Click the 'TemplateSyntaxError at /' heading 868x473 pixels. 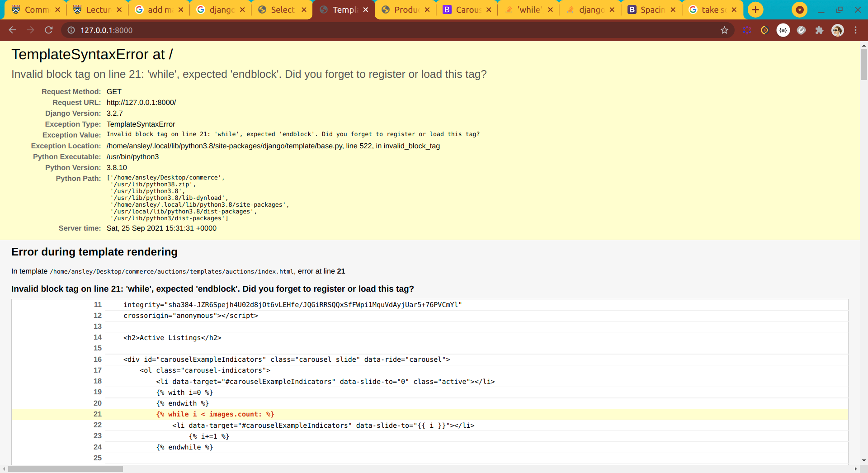pyautogui.click(x=92, y=54)
